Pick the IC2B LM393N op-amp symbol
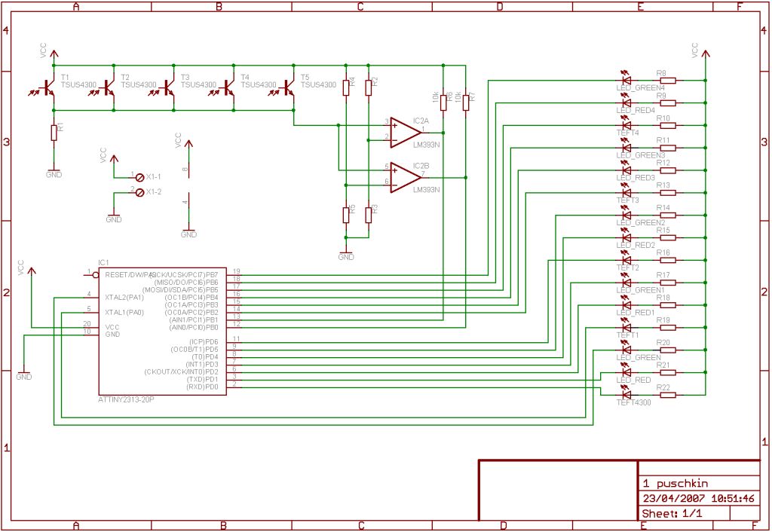The image size is (772, 532). point(405,177)
